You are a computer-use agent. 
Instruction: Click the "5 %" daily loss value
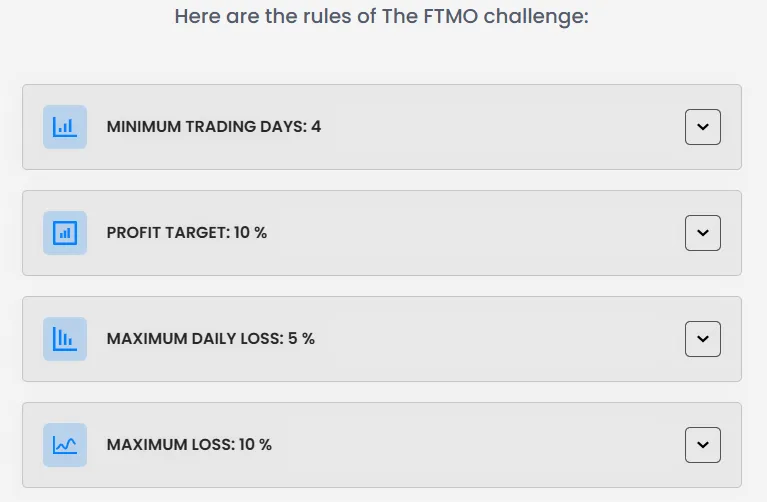pyautogui.click(x=301, y=339)
